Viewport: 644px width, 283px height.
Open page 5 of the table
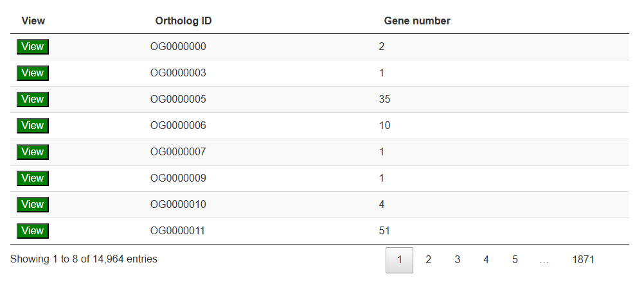515,260
